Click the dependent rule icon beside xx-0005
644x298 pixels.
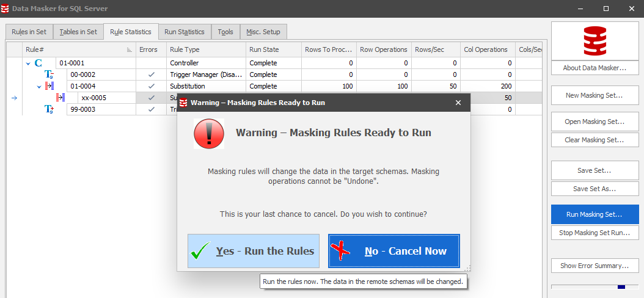point(60,98)
